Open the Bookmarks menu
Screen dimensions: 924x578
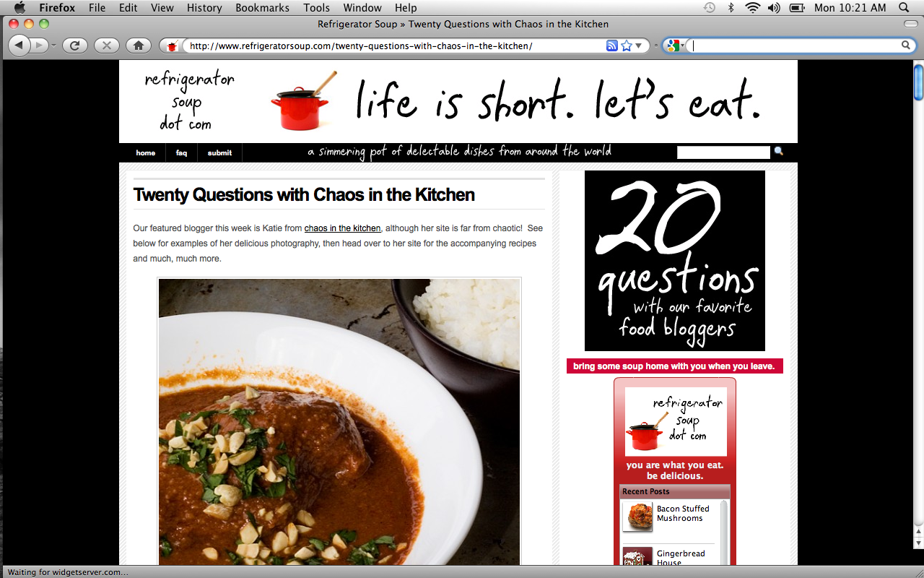pyautogui.click(x=262, y=8)
